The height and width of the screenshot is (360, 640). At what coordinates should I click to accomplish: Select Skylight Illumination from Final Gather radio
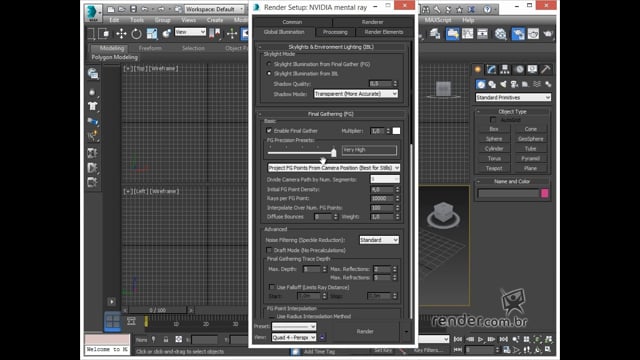[x=269, y=64]
